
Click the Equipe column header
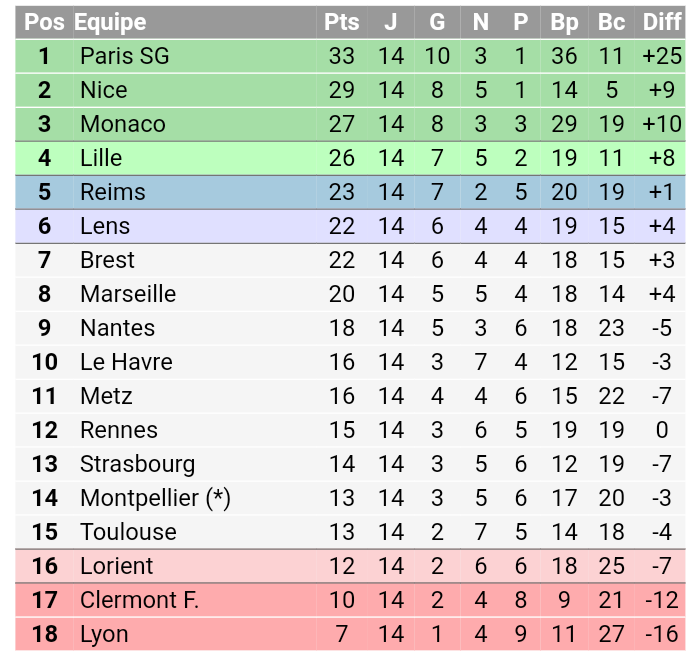tap(110, 22)
